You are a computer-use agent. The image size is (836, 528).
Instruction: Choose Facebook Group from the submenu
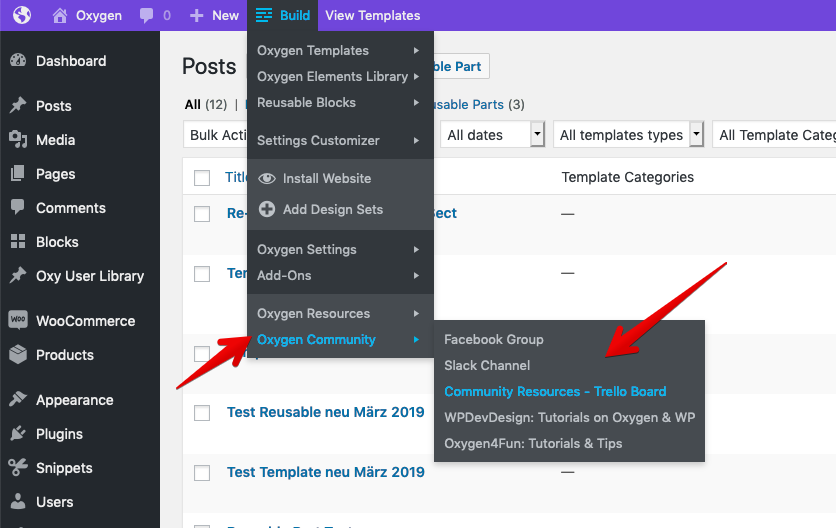494,339
